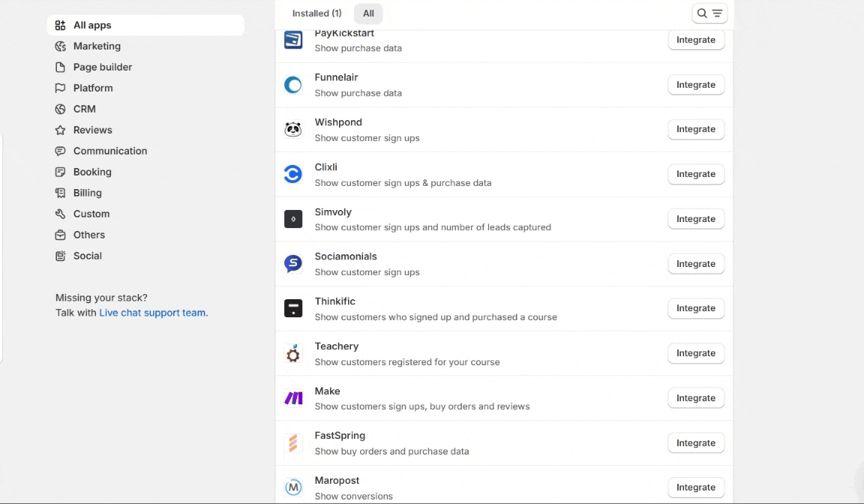
Task: Select All apps category
Action: 145,25
